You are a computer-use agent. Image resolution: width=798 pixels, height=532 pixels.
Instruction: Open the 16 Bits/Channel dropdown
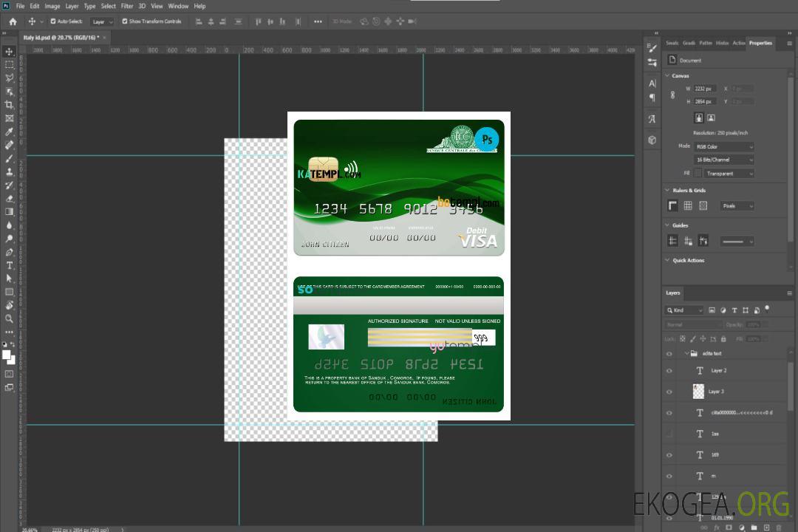coord(723,160)
